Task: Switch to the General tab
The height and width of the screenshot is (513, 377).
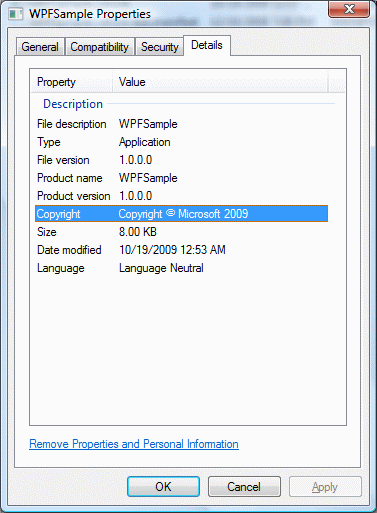Action: coord(40,47)
